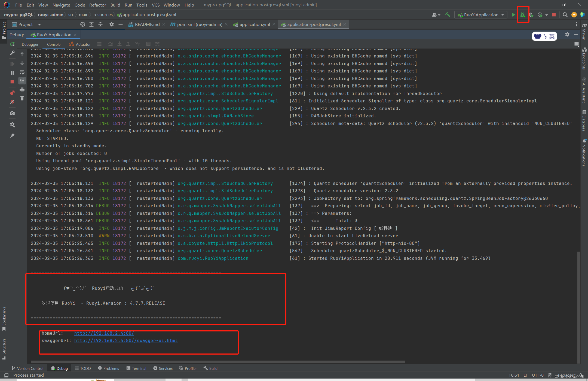View Breakpoints double red circle icon
The image size is (588, 381).
tap(12, 93)
